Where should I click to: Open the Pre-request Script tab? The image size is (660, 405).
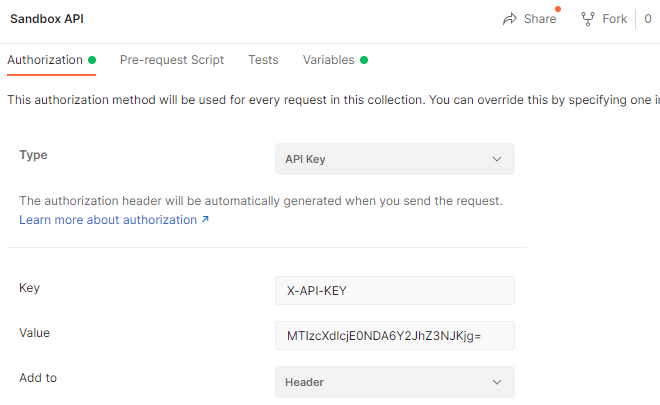pos(172,60)
